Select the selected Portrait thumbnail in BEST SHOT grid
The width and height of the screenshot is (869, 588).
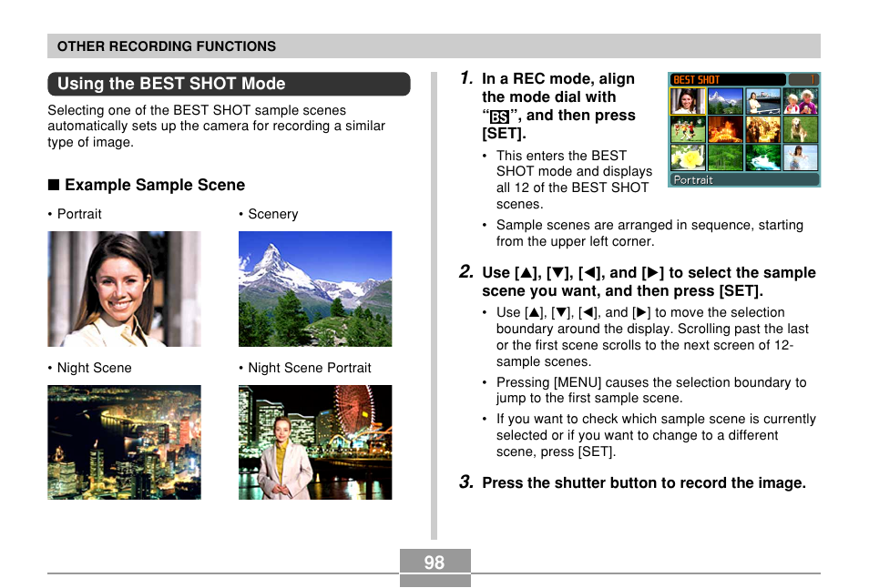687,101
